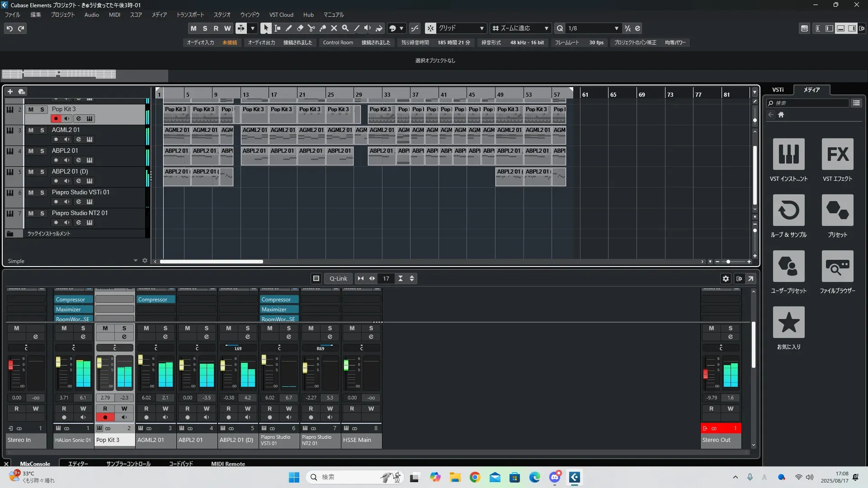Viewport: 868px width, 488px height.
Task: Click the Q-Link button
Action: (x=338, y=279)
